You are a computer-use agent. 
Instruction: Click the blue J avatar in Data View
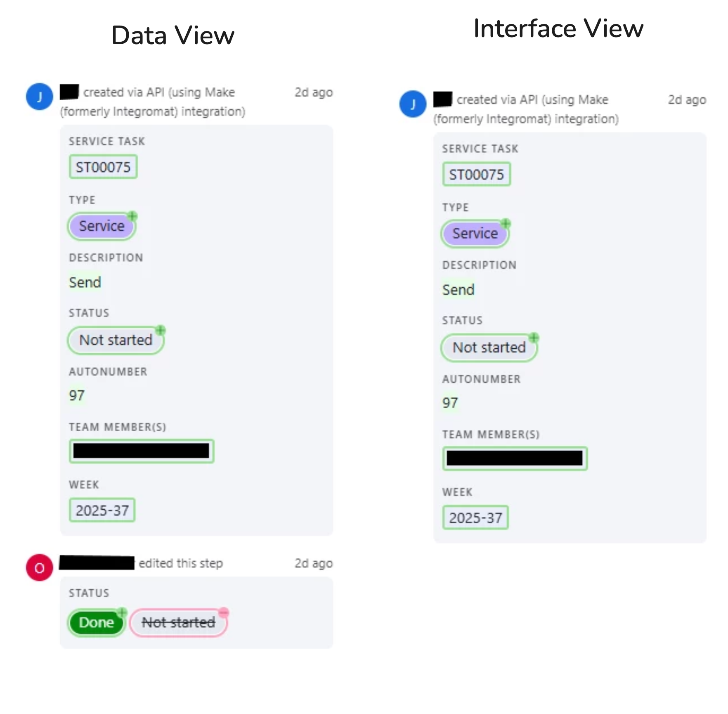(x=39, y=97)
